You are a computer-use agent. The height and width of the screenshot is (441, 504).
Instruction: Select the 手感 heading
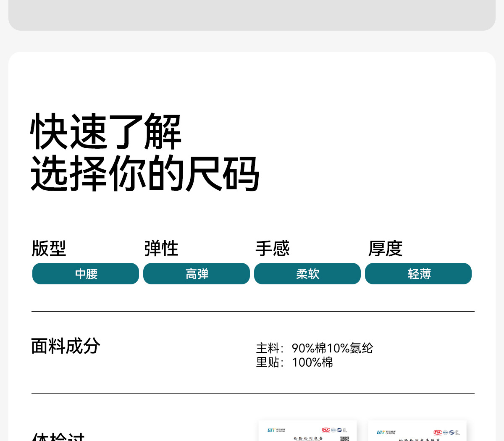(x=273, y=248)
